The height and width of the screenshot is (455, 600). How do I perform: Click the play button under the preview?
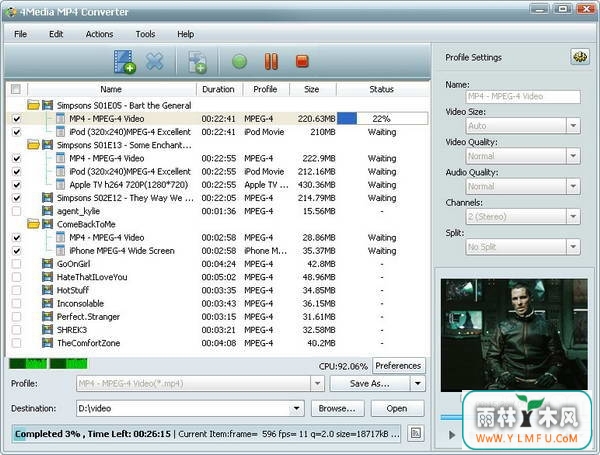[452, 435]
